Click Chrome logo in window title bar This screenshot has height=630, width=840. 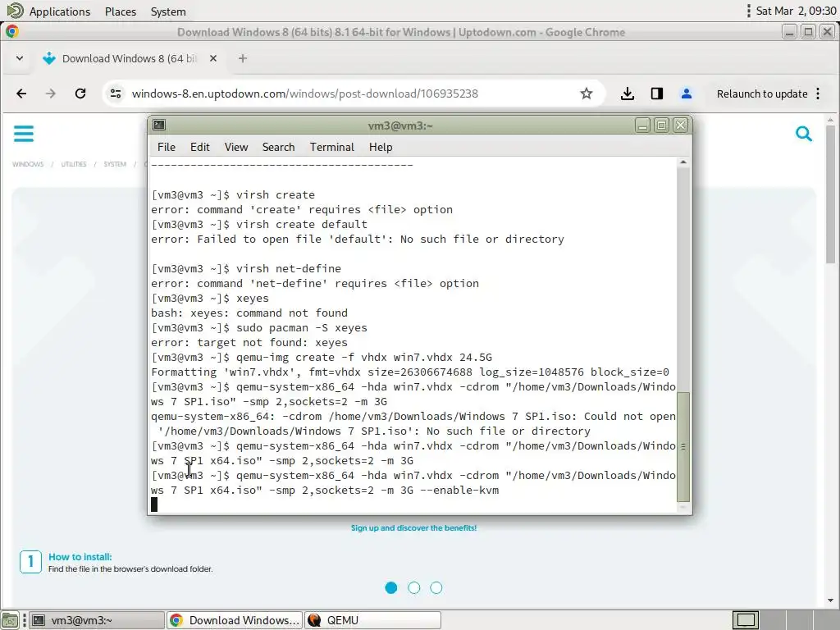coord(12,32)
